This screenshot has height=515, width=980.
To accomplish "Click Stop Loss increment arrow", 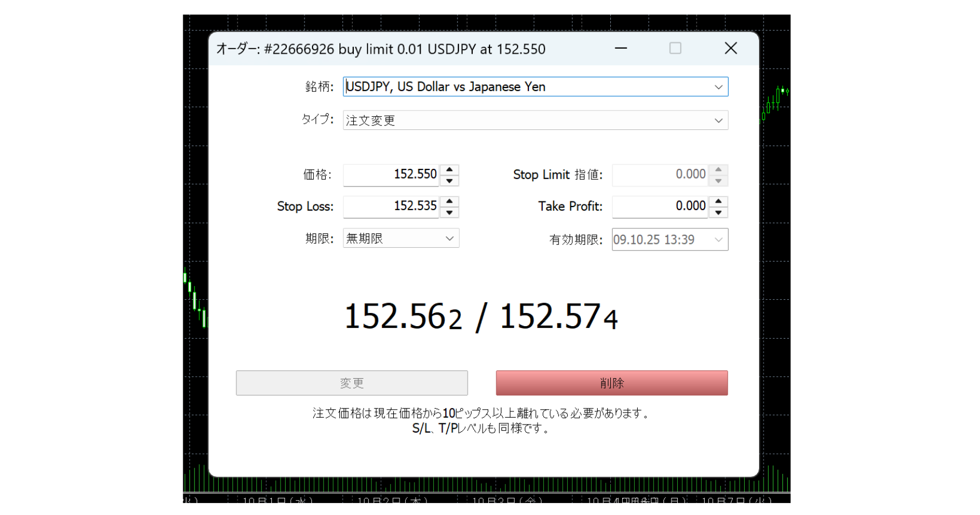I will (449, 201).
